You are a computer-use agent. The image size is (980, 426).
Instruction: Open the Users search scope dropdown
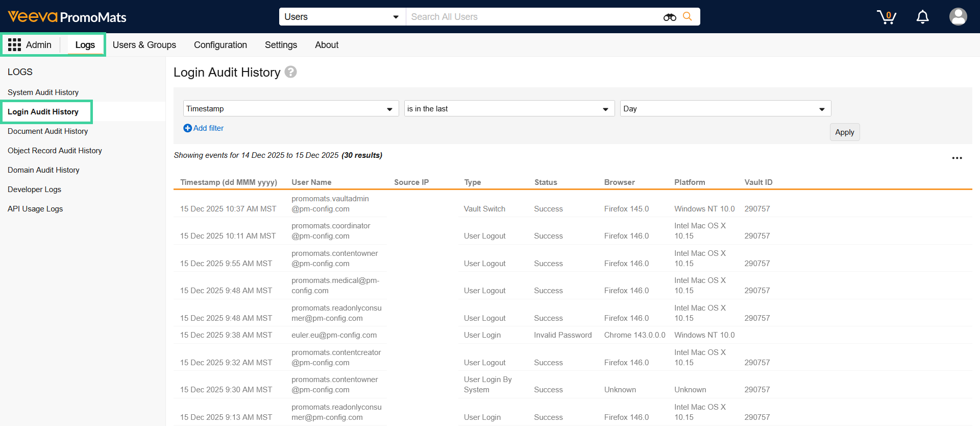pyautogui.click(x=342, y=17)
